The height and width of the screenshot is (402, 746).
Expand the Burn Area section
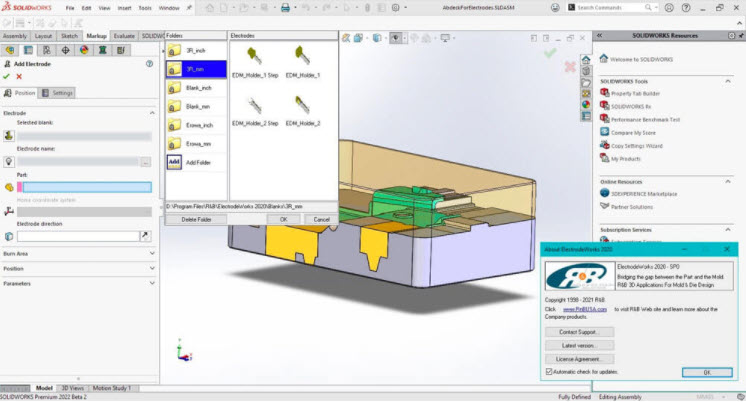(x=152, y=253)
